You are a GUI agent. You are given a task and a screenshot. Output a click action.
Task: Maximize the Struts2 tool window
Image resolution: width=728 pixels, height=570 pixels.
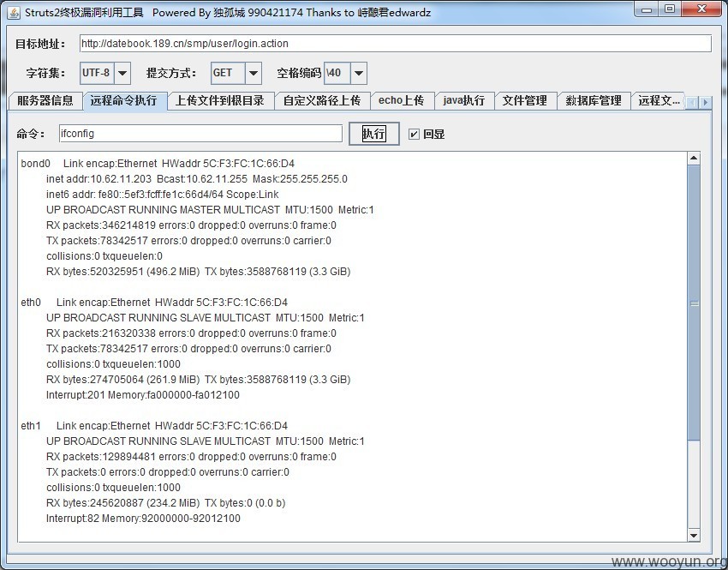coord(670,9)
